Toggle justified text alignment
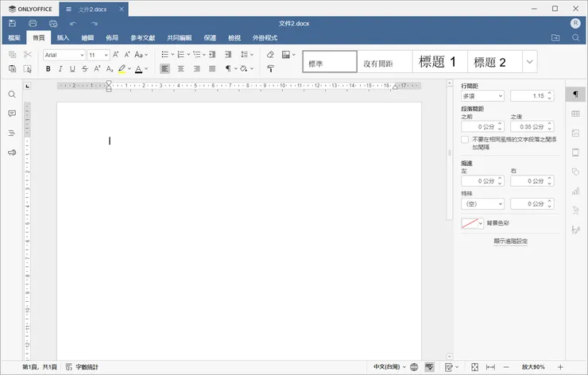The height and width of the screenshot is (375, 588). [212, 68]
